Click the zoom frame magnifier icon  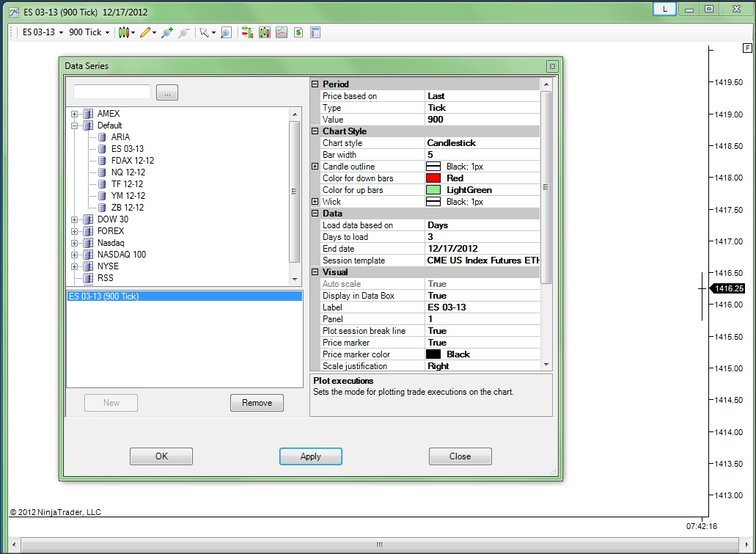226,32
